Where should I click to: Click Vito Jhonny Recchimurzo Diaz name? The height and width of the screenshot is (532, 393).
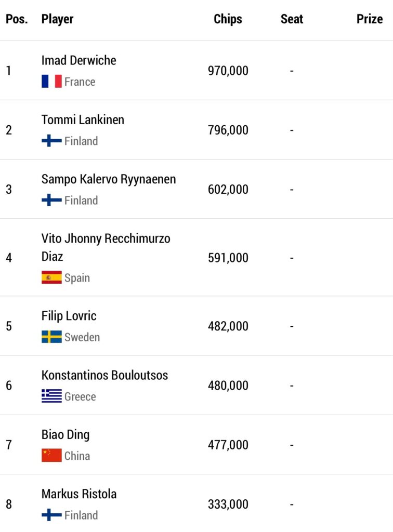point(106,247)
